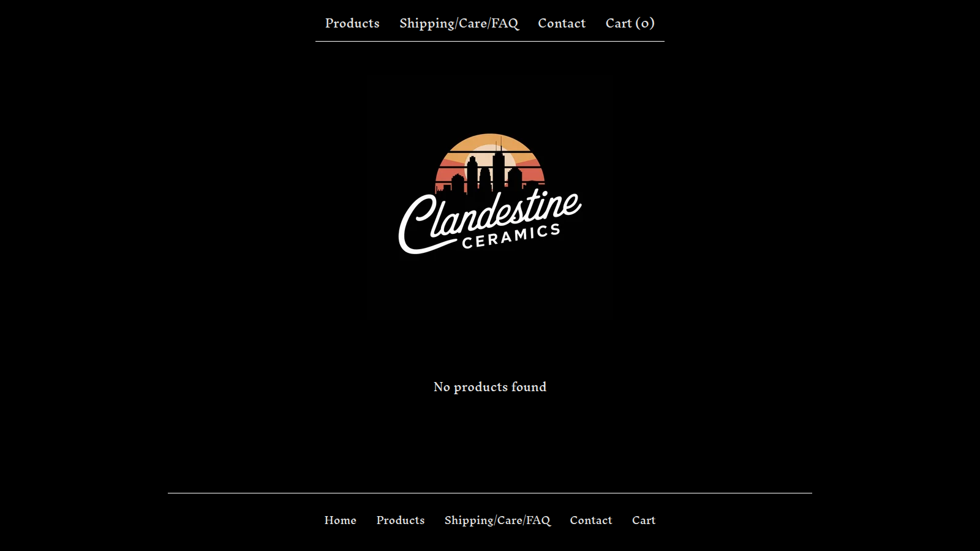980x551 pixels.
Task: Click the orange top band of the logo emblem
Action: tap(489, 141)
